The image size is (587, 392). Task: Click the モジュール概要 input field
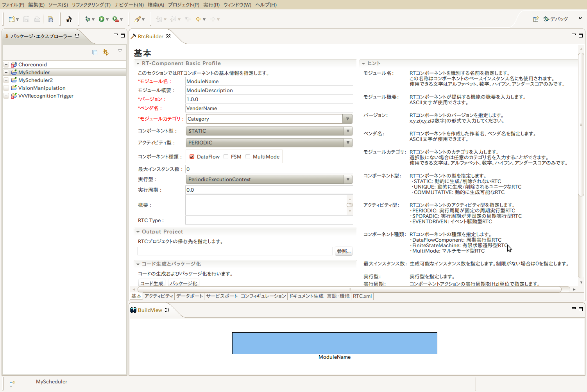269,91
